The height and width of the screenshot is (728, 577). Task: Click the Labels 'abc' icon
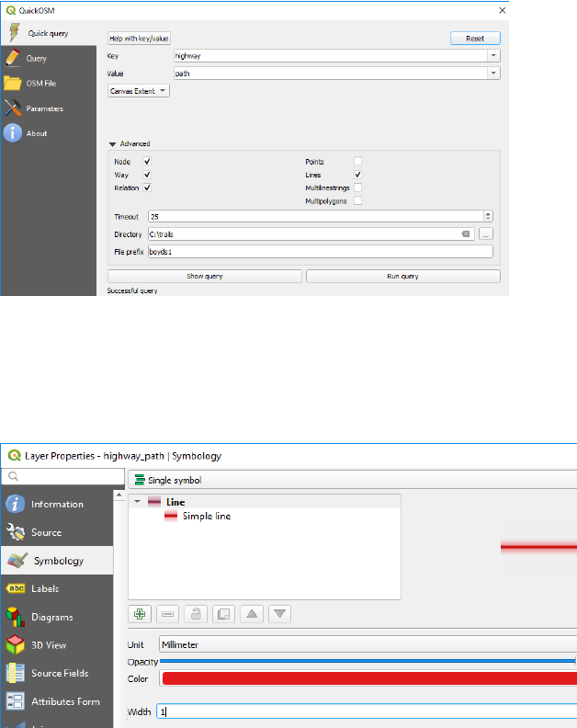16,588
